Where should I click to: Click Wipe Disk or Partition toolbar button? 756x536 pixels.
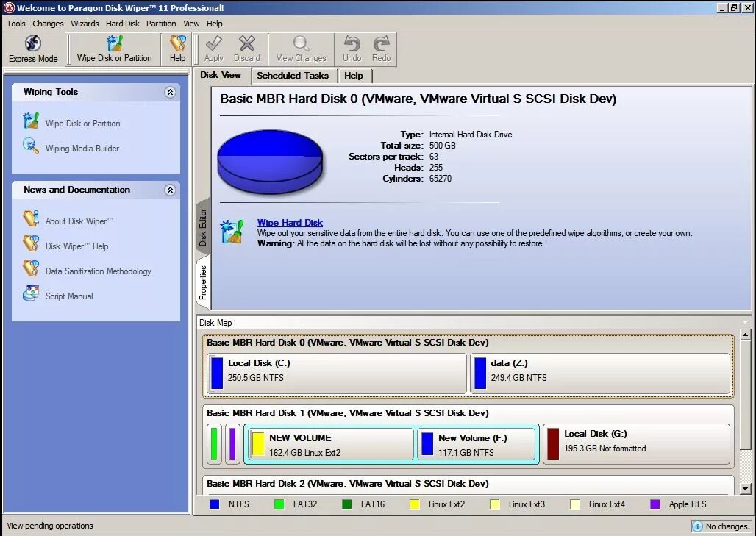[114, 49]
